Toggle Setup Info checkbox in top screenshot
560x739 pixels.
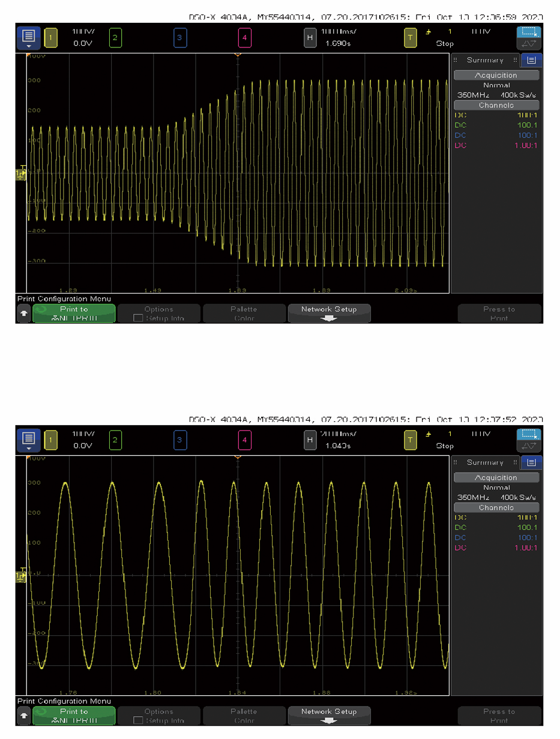coord(137,318)
